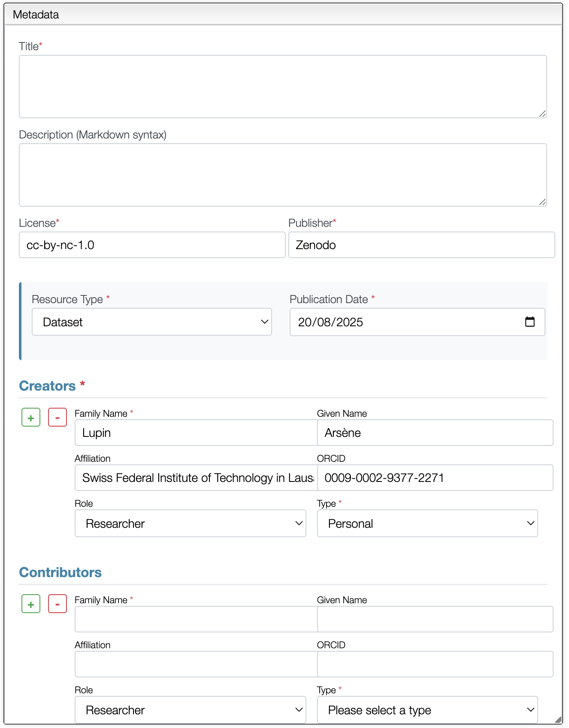The image size is (569, 728).
Task: Open the creator Type Personal dropdown
Action: click(427, 523)
